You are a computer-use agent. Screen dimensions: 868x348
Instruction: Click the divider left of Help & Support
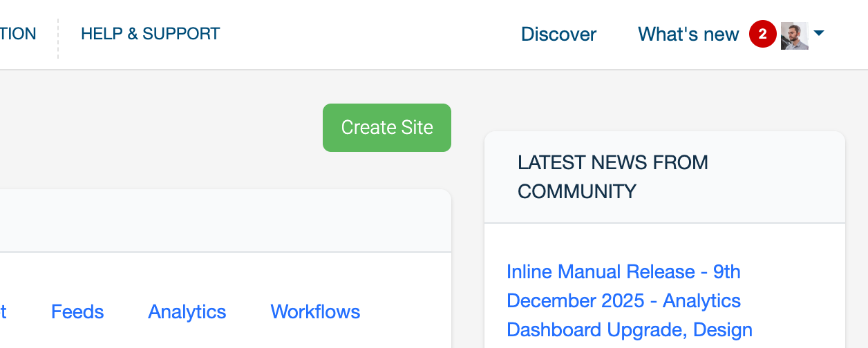pos(58,38)
